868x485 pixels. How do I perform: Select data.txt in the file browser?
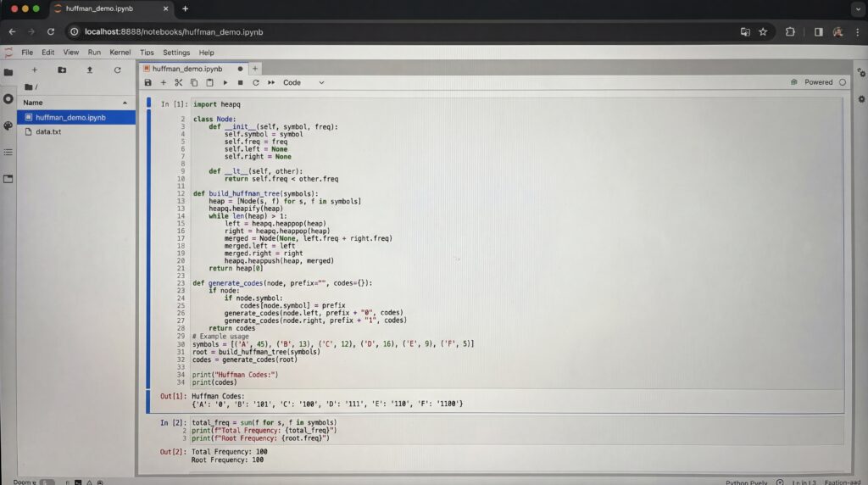[76, 131]
